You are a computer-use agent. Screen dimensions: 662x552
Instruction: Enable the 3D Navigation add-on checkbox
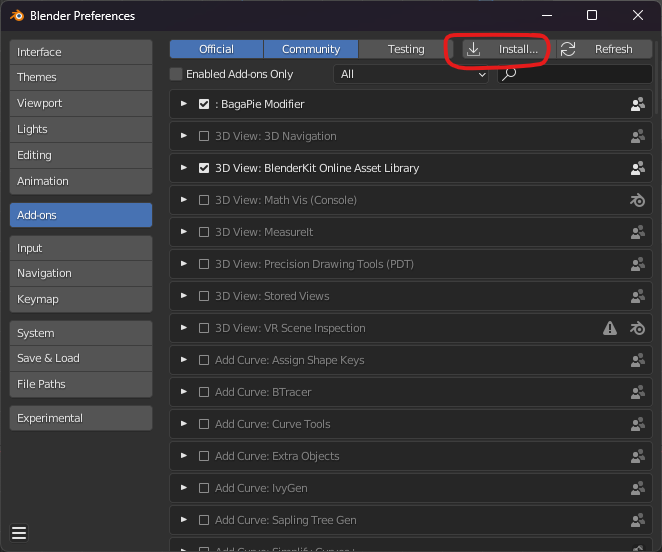[x=204, y=136]
